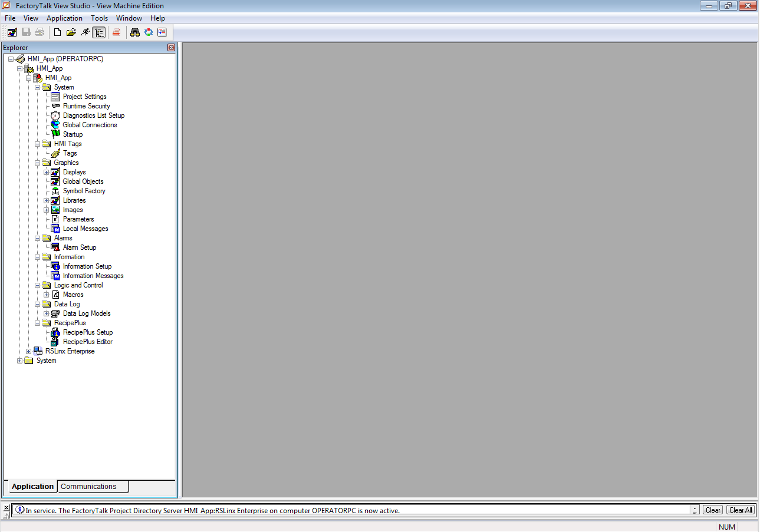Click the RecipePlus Editor icon
The image size is (760, 532).
tap(55, 342)
